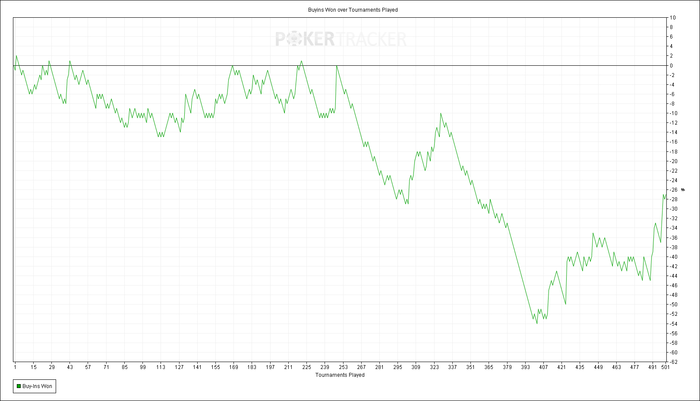Click x-axis tick label 267
The height and width of the screenshot is (401, 700).
[361, 367]
